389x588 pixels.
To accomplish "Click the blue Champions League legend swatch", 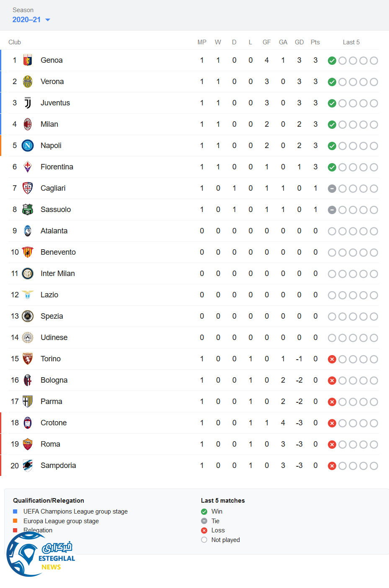I will coord(15,511).
